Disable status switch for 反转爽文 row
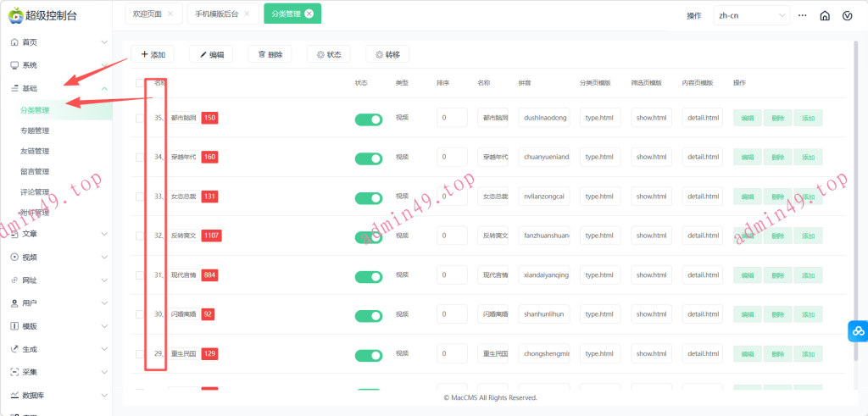This screenshot has width=868, height=416. tap(369, 236)
